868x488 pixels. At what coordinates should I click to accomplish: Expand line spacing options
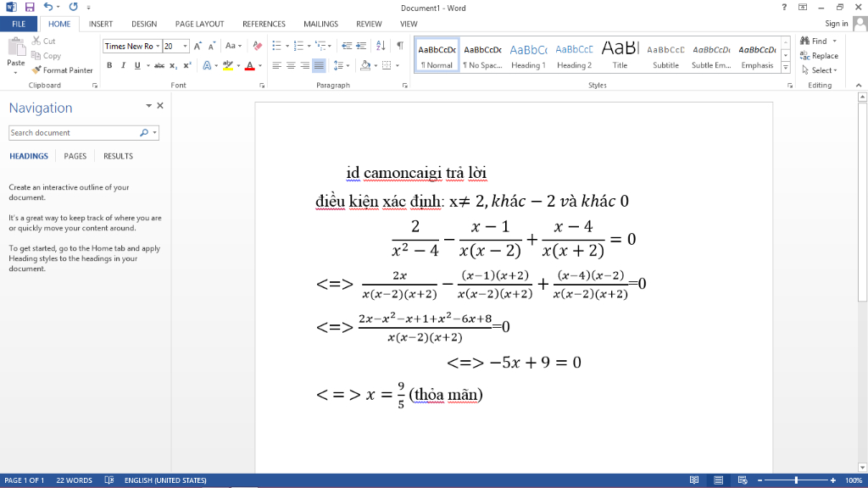tap(342, 65)
